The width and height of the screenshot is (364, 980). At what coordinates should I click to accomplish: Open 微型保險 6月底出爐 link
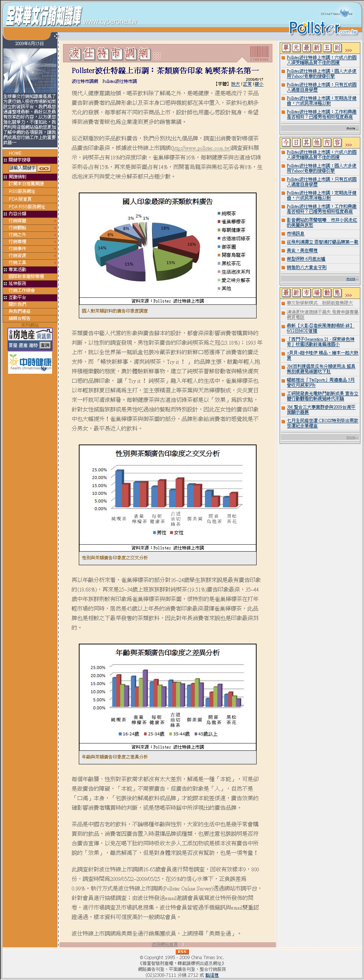pyautogui.click(x=306, y=259)
